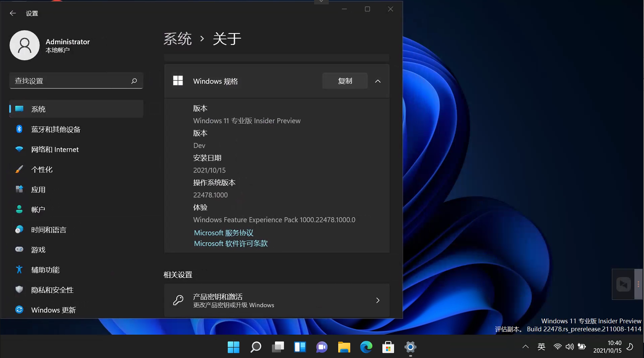Collapse the Windows 规格 section

coord(378,81)
